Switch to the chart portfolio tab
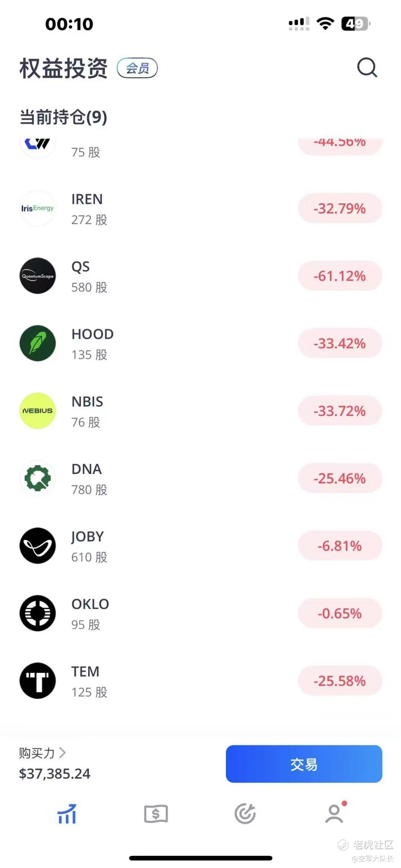The image size is (401, 868). point(67,814)
